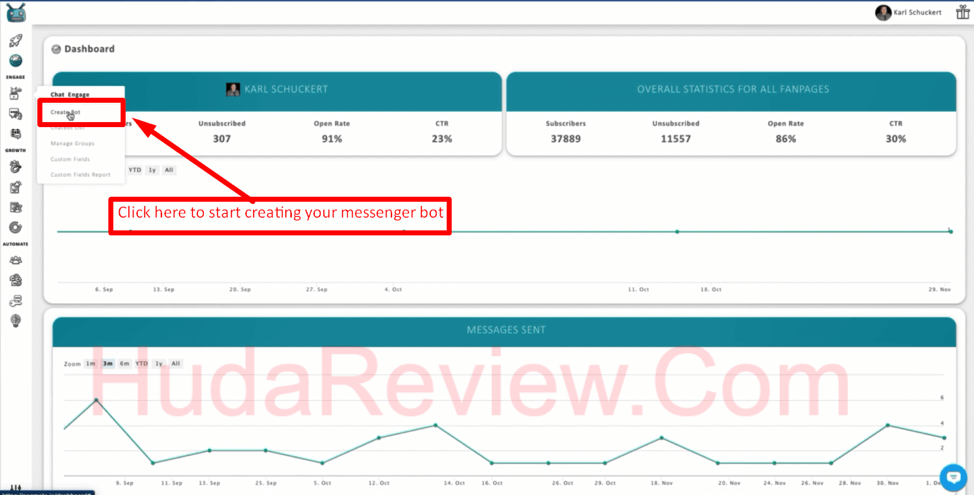The height and width of the screenshot is (495, 974).
Task: Click the 29. Nov point on upper chart
Action: [950, 232]
